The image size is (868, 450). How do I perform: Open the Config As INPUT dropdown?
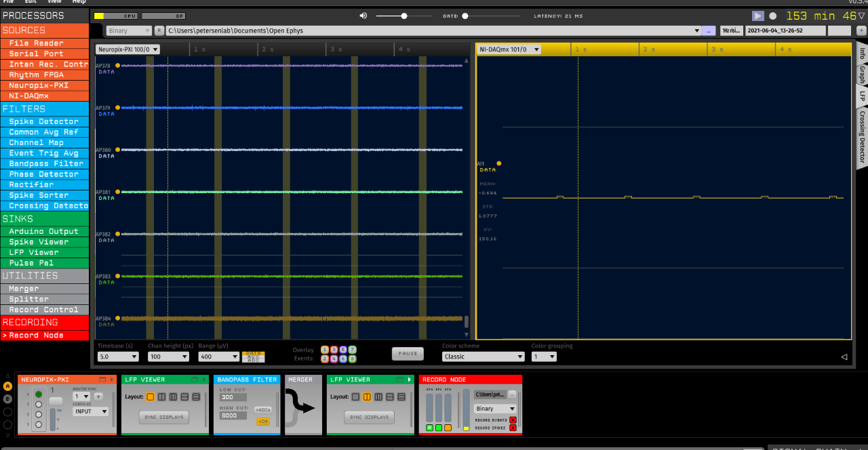coord(91,411)
